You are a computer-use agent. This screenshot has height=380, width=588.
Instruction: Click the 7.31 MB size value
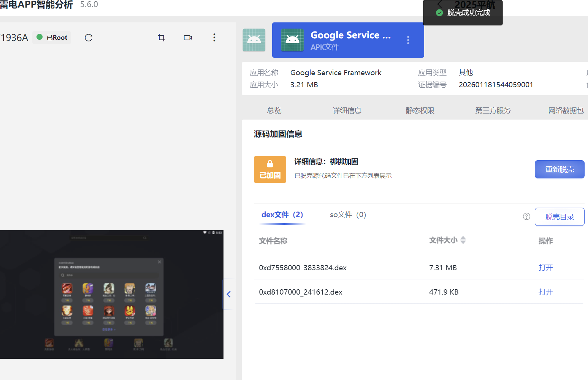[x=443, y=268]
